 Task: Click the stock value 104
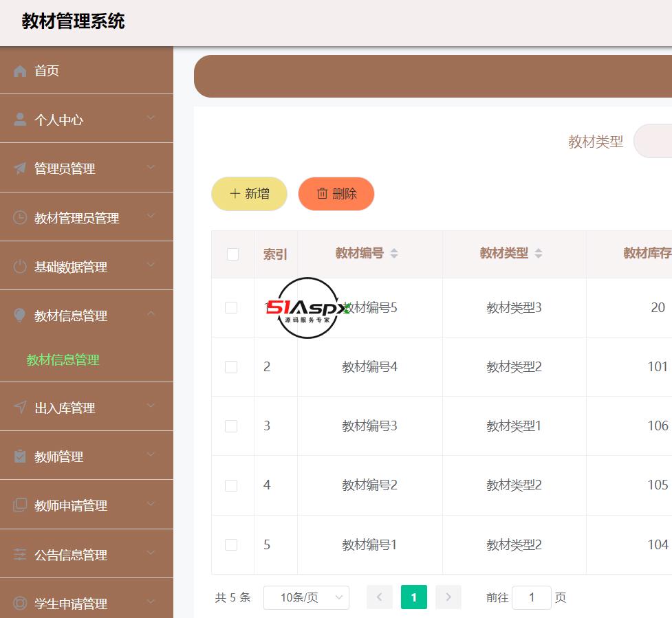pyautogui.click(x=658, y=544)
